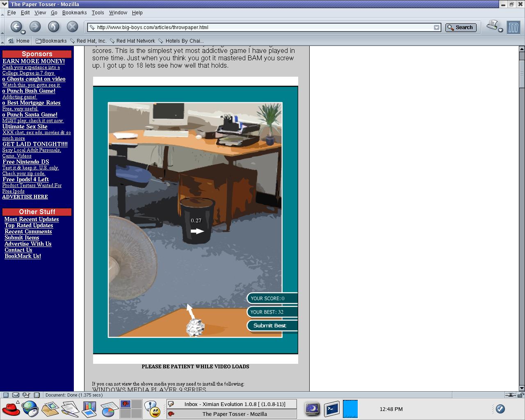
Task: Open the Tools menu
Action: pyautogui.click(x=98, y=13)
